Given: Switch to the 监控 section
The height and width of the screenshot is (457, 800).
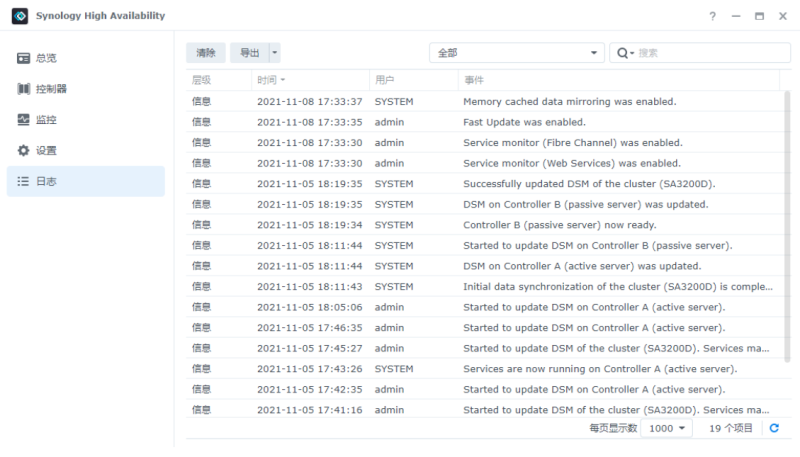Looking at the screenshot, I should (x=86, y=120).
